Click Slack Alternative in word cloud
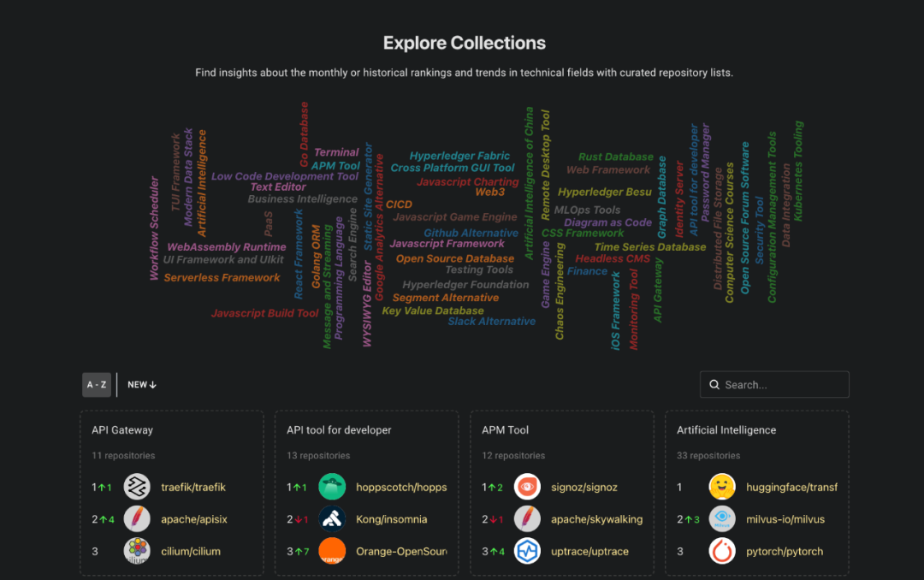 [x=491, y=322]
